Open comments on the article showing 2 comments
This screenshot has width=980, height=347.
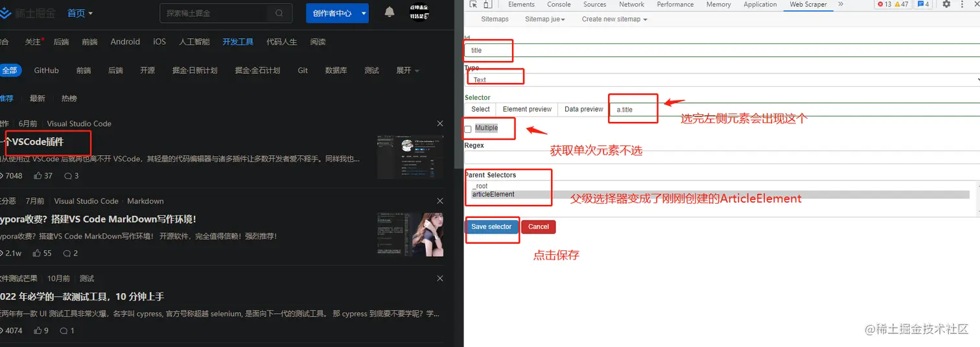(71, 253)
